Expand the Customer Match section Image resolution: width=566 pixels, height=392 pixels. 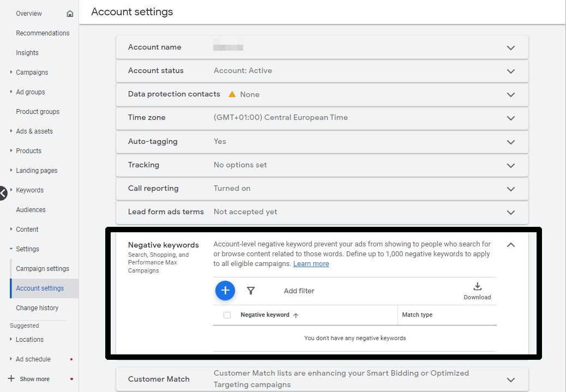pyautogui.click(x=511, y=378)
